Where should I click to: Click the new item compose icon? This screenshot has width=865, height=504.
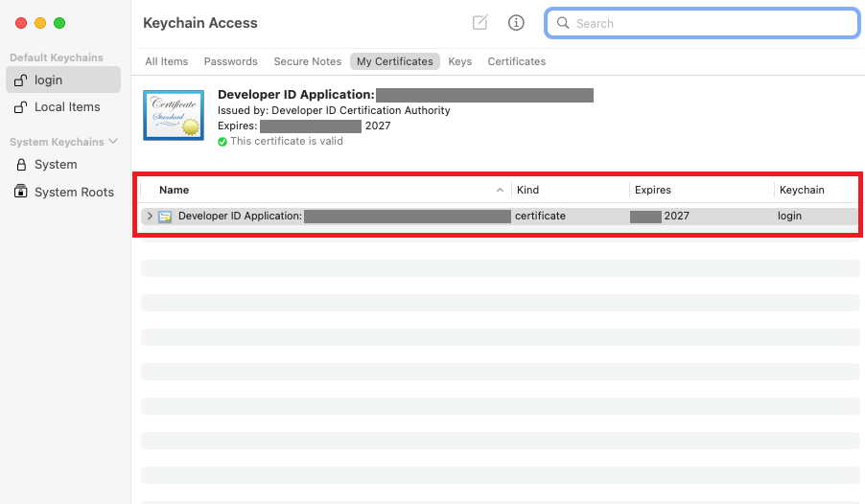(x=479, y=23)
